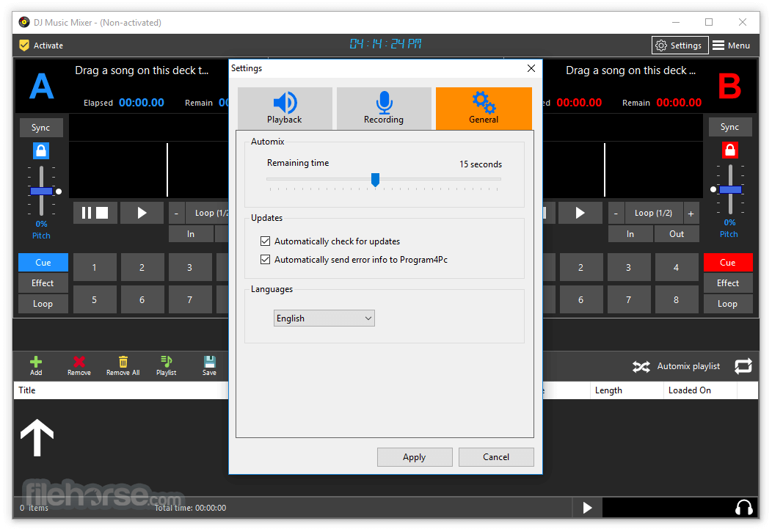Set loop In point on deck B
The image size is (772, 532).
pos(630,234)
